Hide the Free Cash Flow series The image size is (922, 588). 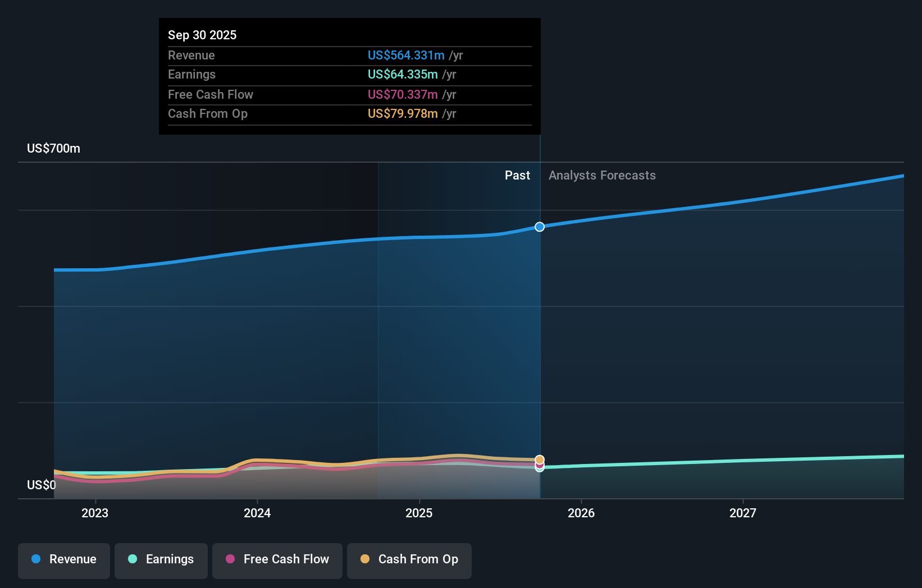tap(277, 559)
